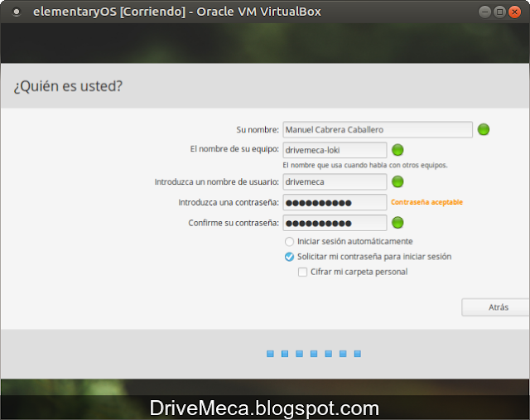530x420 pixels.
Task: Click the ¿Quién es usted? heading
Action: [68, 86]
